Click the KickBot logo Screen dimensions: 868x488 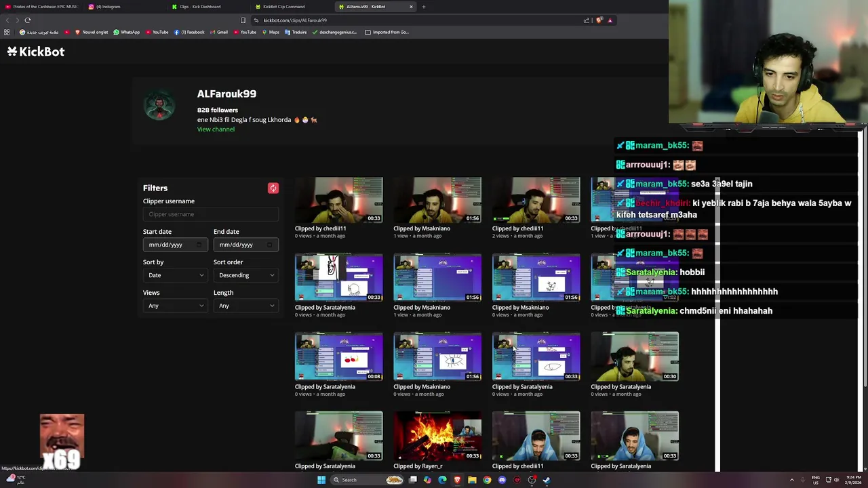point(36,52)
